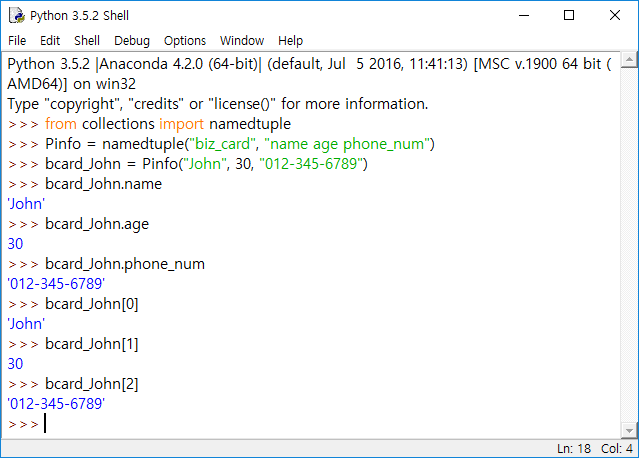Viewport: 639px width, 458px height.
Task: Click the 'AMD64)] on win32' line
Action: click(72, 84)
